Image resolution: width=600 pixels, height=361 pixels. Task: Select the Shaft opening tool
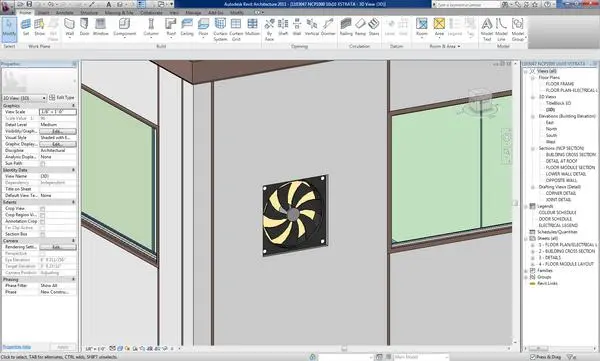(x=283, y=28)
